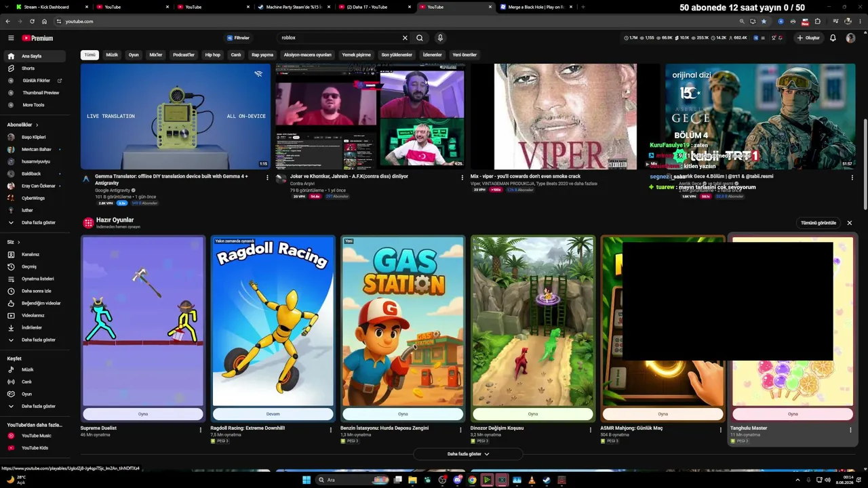Open options for Tanghulu Master game
Viewport: 868px width, 488px height.
(850, 430)
